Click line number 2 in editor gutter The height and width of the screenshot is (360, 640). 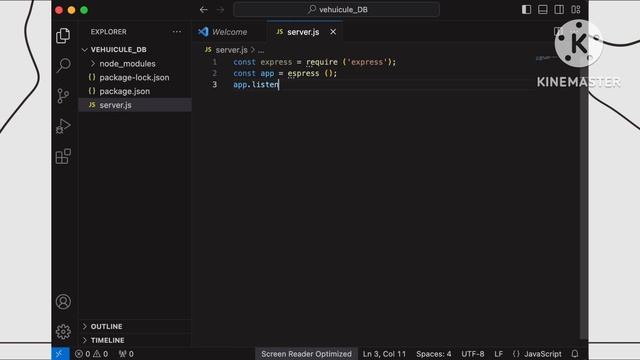[x=215, y=73]
